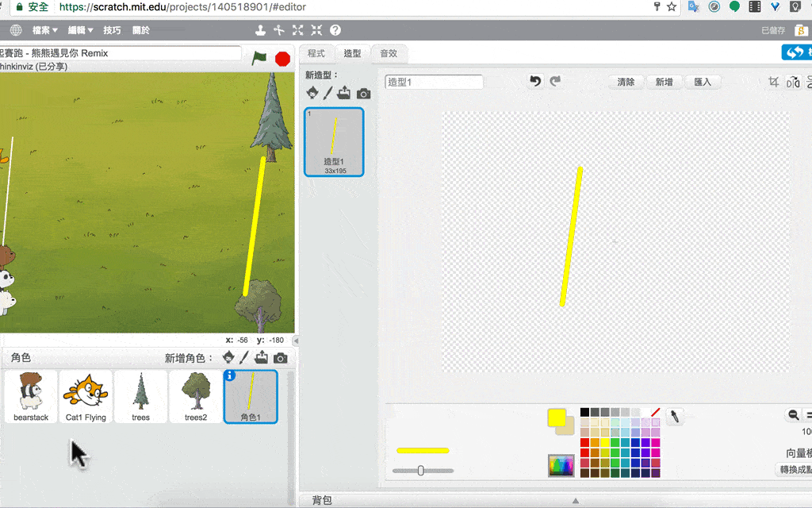Open 編輯 menu
Viewport: 812px width, 508px height.
80,30
